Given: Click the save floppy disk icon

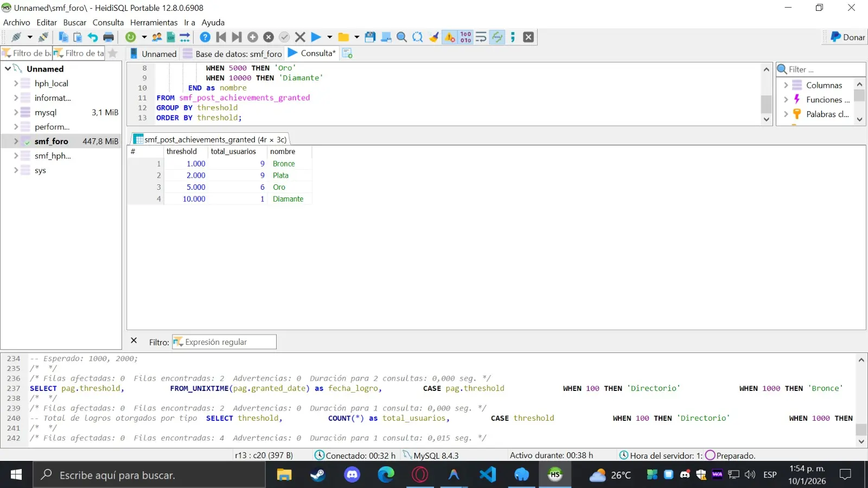Looking at the screenshot, I should [x=370, y=37].
